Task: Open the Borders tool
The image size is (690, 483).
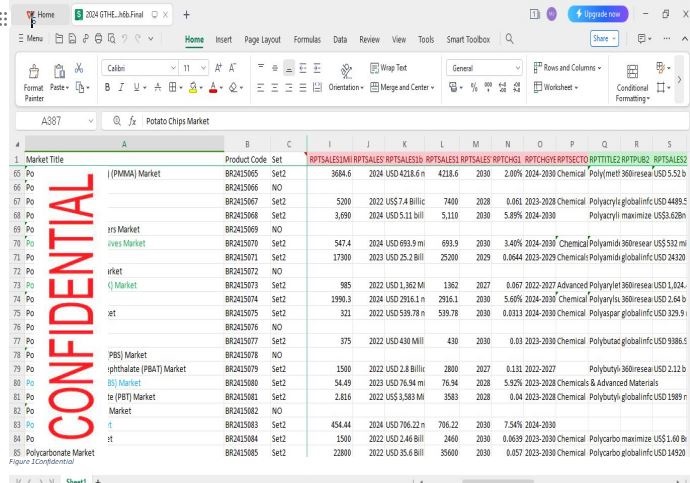Action: (173, 88)
